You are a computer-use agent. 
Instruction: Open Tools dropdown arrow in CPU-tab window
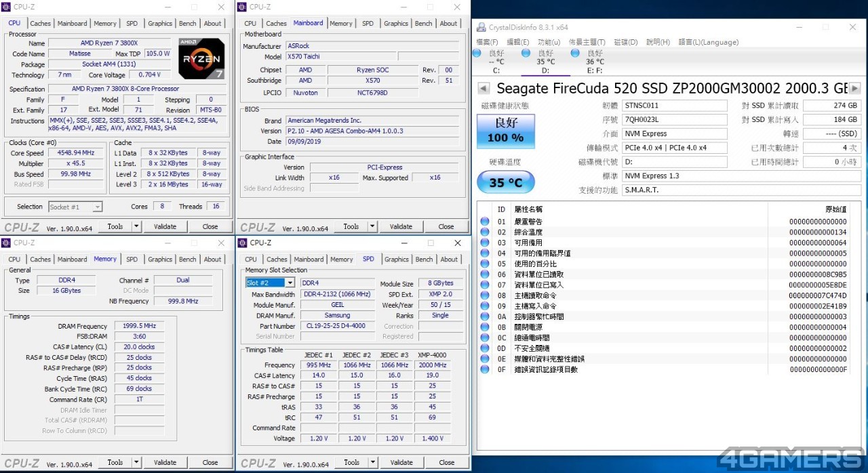click(136, 226)
